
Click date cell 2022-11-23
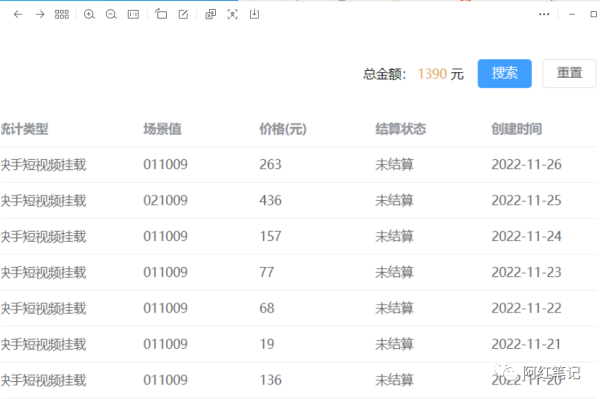tap(526, 272)
